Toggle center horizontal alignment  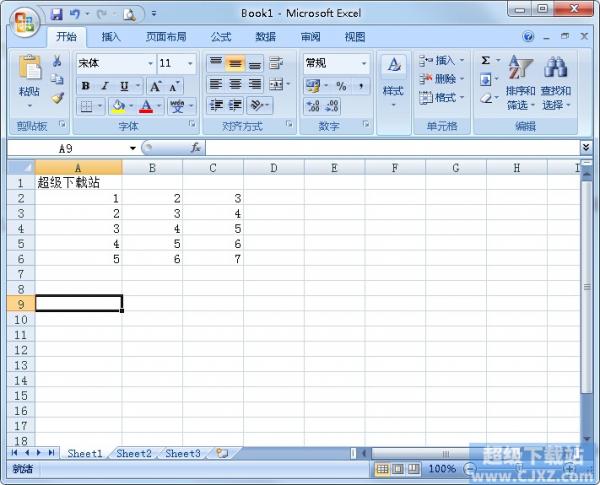click(236, 85)
